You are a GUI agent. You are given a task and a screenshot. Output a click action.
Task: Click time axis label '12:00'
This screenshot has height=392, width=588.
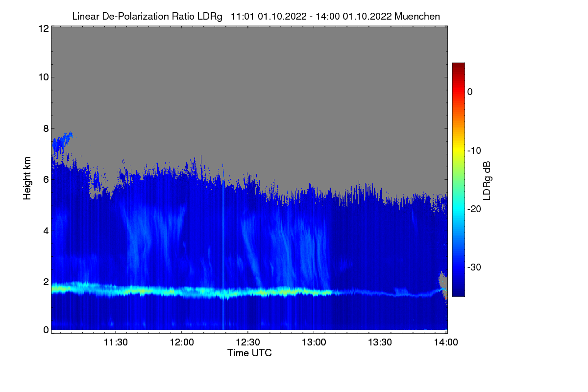182,343
